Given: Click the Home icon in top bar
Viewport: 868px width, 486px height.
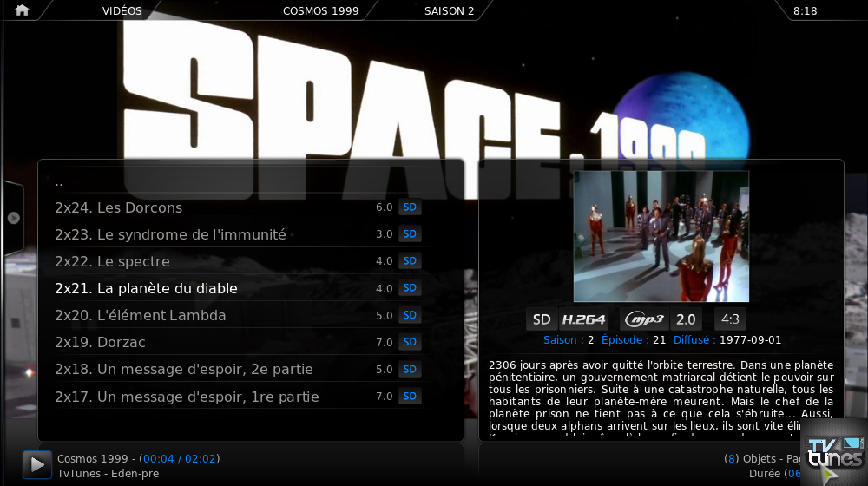Looking at the screenshot, I should (x=22, y=10).
